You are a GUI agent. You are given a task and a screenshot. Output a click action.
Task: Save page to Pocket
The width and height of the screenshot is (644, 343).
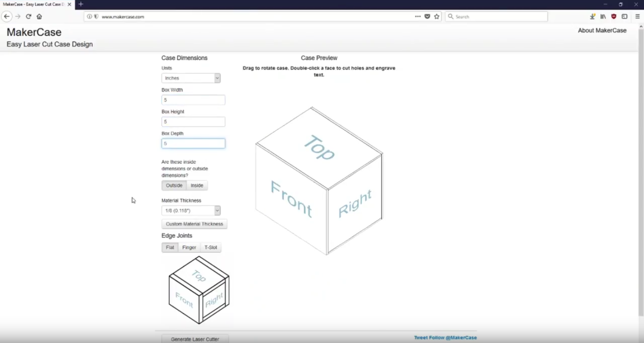click(427, 16)
